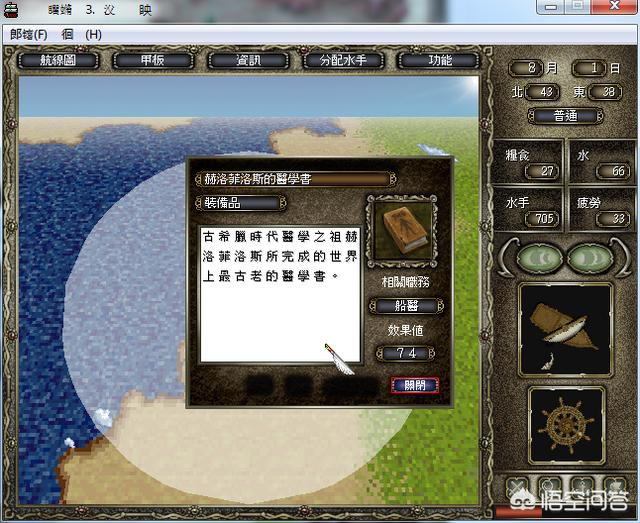Open the (H) help menu
Image resolution: width=640 pixels, height=523 pixels.
93,34
